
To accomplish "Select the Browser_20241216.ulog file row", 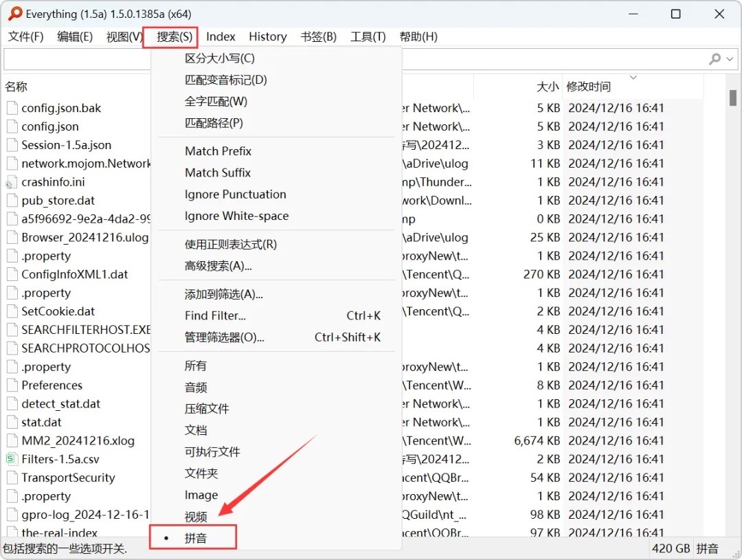I will tap(85, 238).
